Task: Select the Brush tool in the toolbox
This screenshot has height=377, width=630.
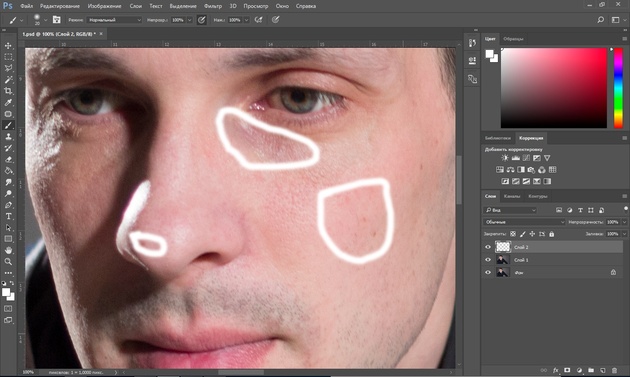Action: pos(8,125)
